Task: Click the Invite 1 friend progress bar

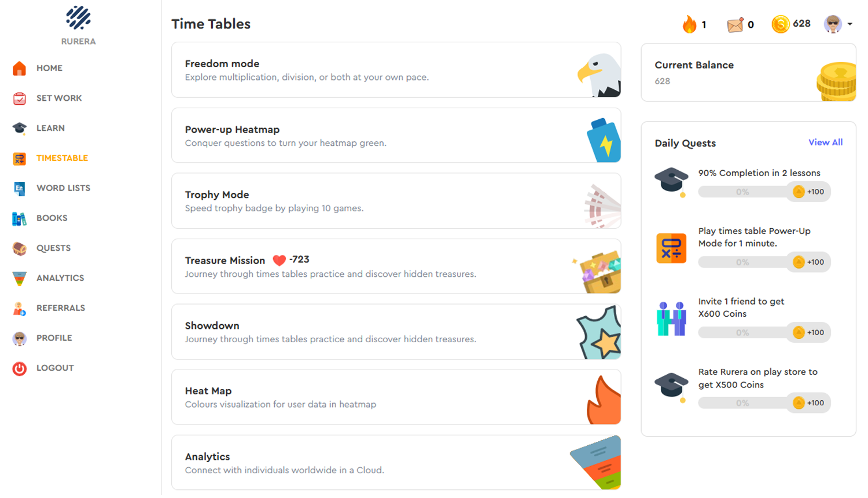Action: pyautogui.click(x=742, y=333)
